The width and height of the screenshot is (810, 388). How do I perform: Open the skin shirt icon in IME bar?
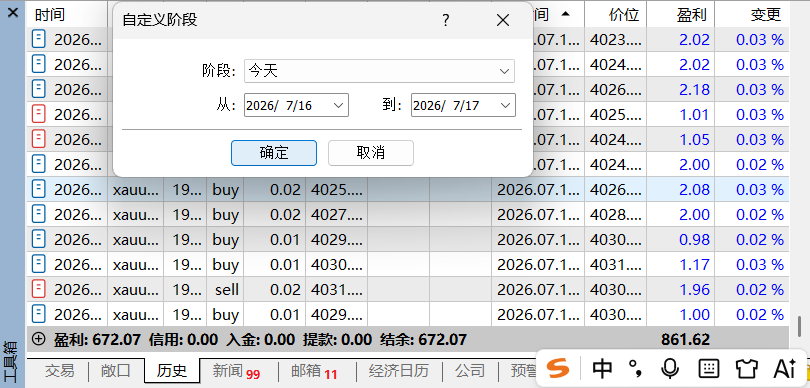746,368
